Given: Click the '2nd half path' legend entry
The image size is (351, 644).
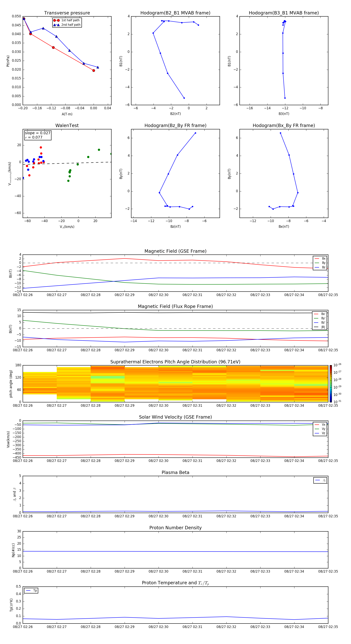Looking at the screenshot, I should 67,25.
